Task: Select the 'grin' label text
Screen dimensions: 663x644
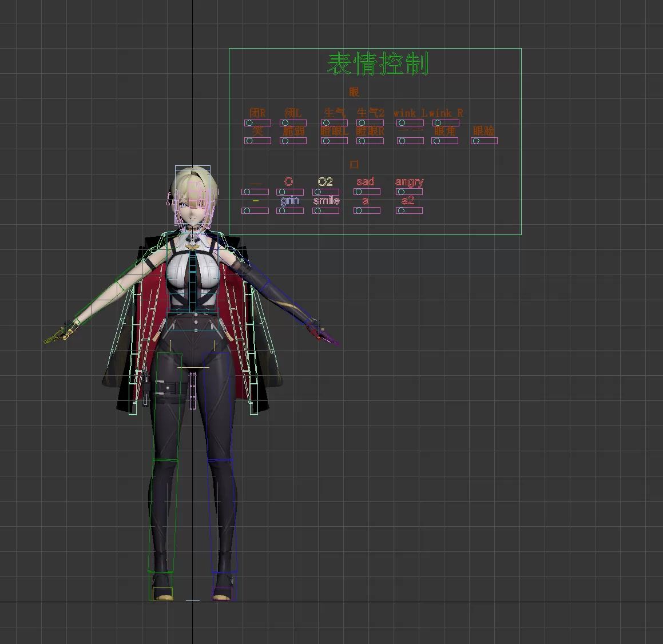Action: point(289,200)
